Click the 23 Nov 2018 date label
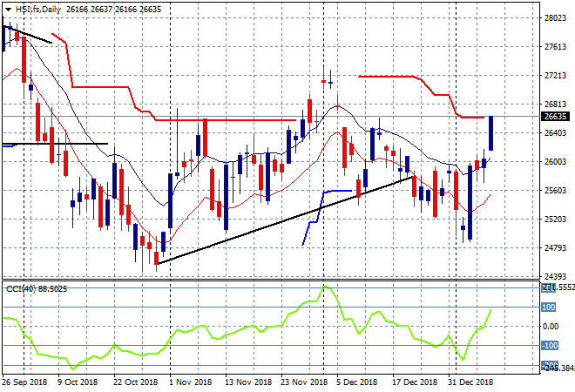The width and height of the screenshot is (575, 392). tap(304, 382)
